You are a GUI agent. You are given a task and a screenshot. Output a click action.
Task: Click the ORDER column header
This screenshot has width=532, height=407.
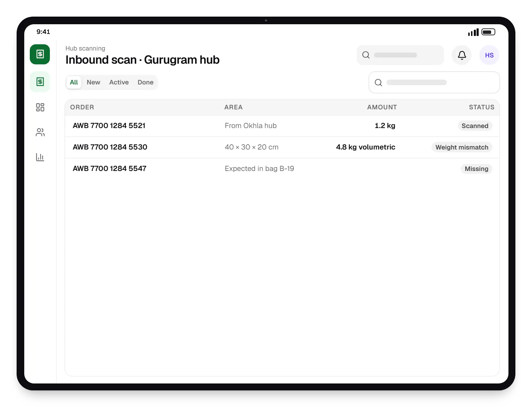tap(82, 107)
